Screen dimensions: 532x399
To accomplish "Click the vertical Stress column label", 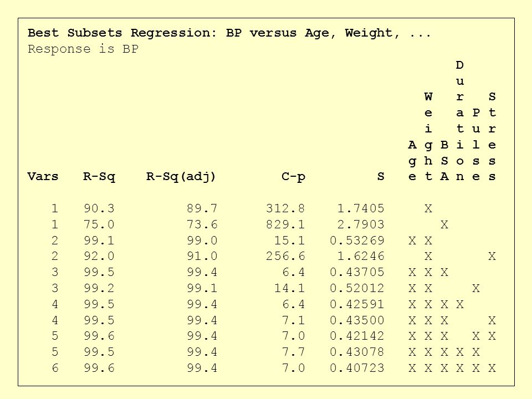I will click(x=492, y=136).
